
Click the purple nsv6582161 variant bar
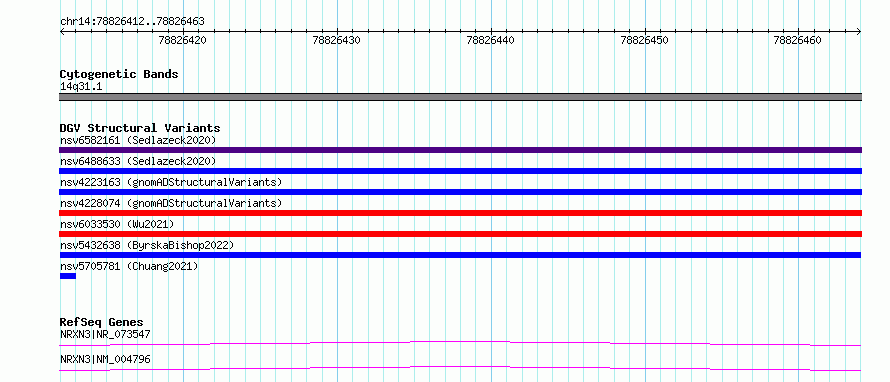[460, 150]
